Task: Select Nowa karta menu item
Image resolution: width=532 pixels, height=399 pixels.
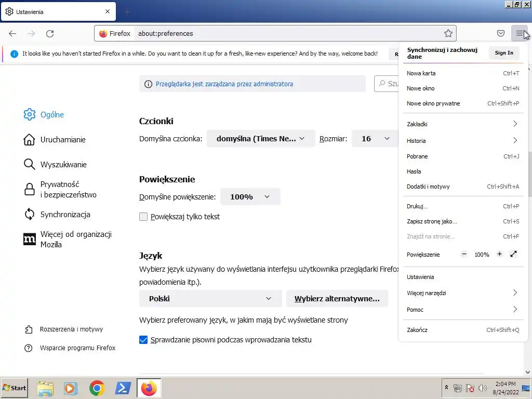Action: pos(463,73)
